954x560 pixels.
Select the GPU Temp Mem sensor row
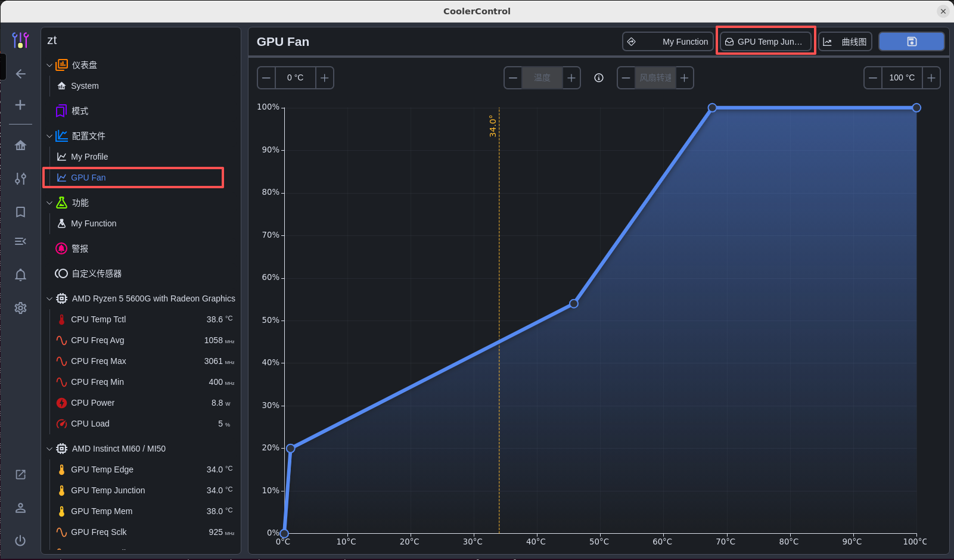pyautogui.click(x=145, y=511)
